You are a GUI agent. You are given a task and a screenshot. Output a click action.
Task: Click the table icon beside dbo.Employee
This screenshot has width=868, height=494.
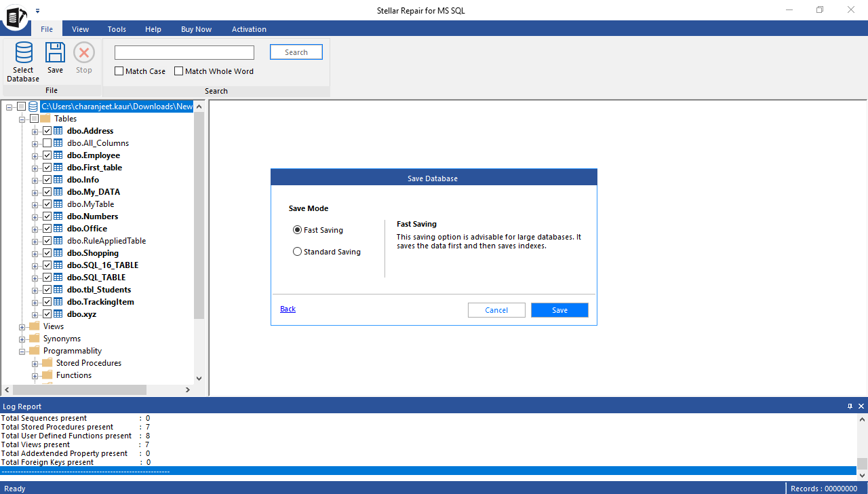(x=58, y=155)
